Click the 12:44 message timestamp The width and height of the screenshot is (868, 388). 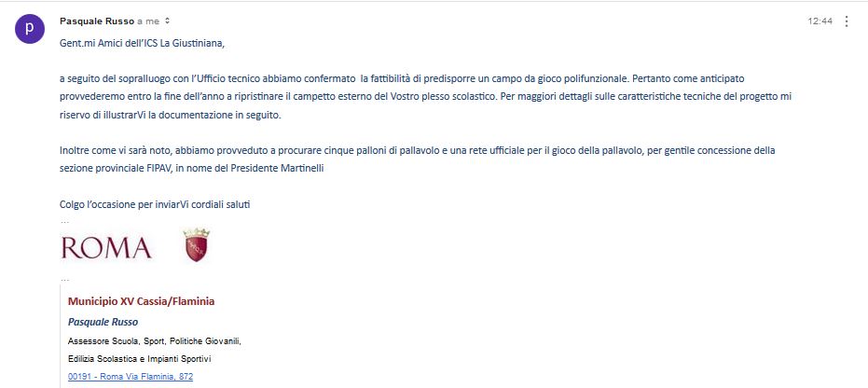pyautogui.click(x=820, y=21)
